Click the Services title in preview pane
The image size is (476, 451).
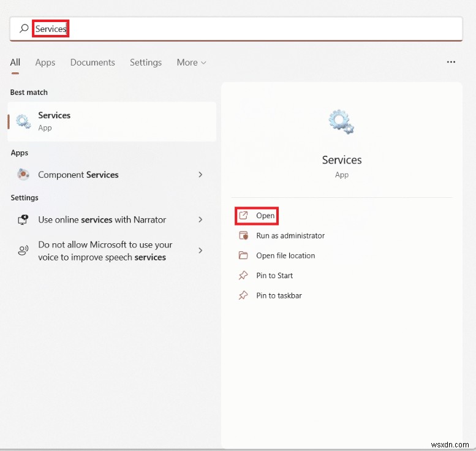tap(342, 160)
